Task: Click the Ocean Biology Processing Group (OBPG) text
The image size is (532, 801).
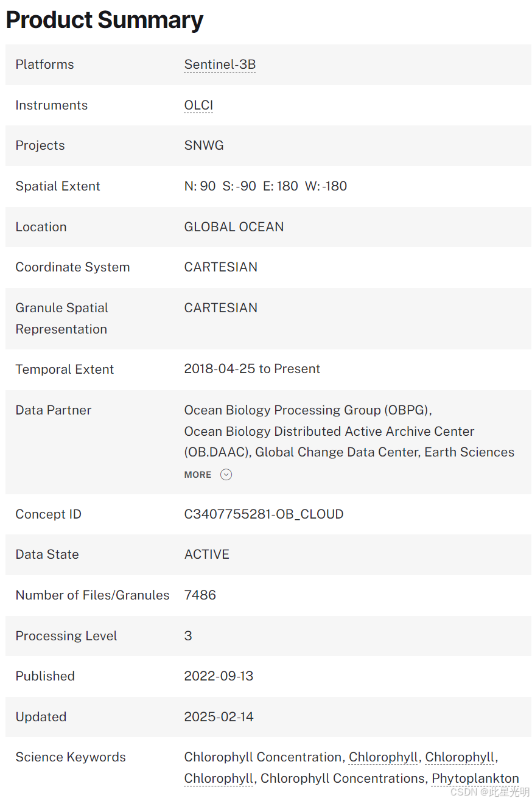Action: coord(308,410)
